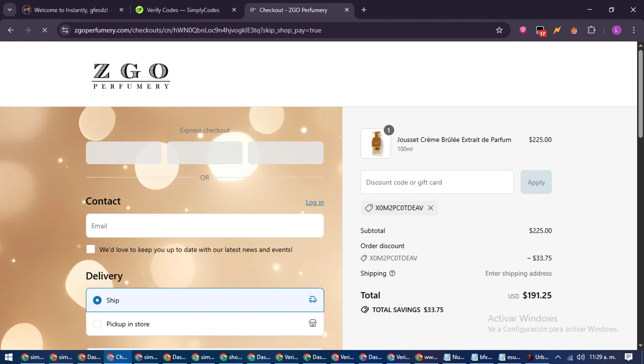644x364 pixels.
Task: Follow the Log in link
Action: tap(315, 202)
